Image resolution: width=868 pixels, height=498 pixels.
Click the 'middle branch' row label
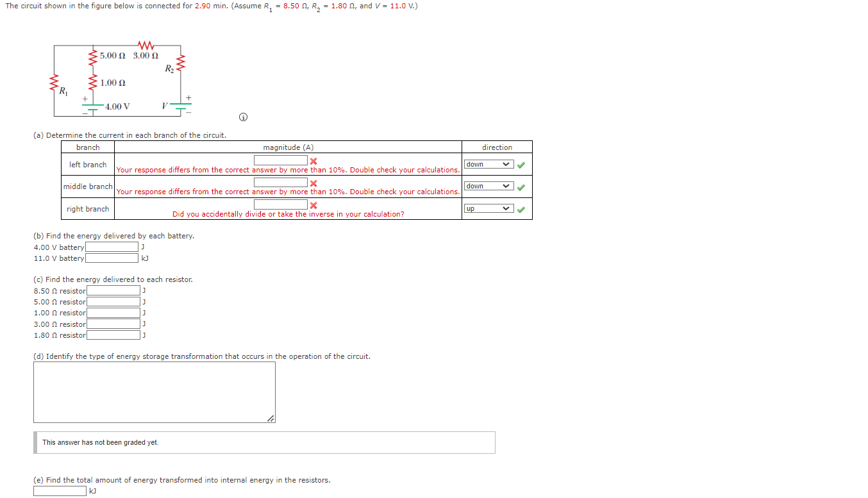[x=88, y=187]
